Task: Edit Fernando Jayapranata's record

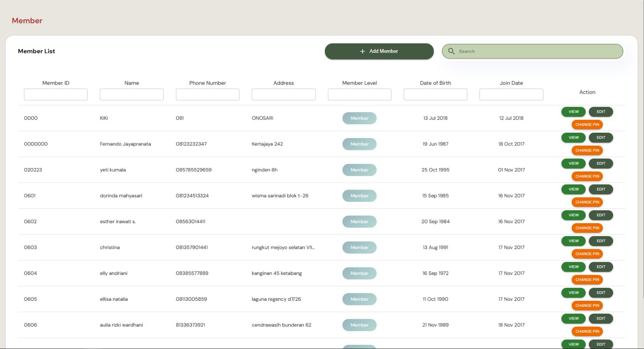Action: (601, 138)
